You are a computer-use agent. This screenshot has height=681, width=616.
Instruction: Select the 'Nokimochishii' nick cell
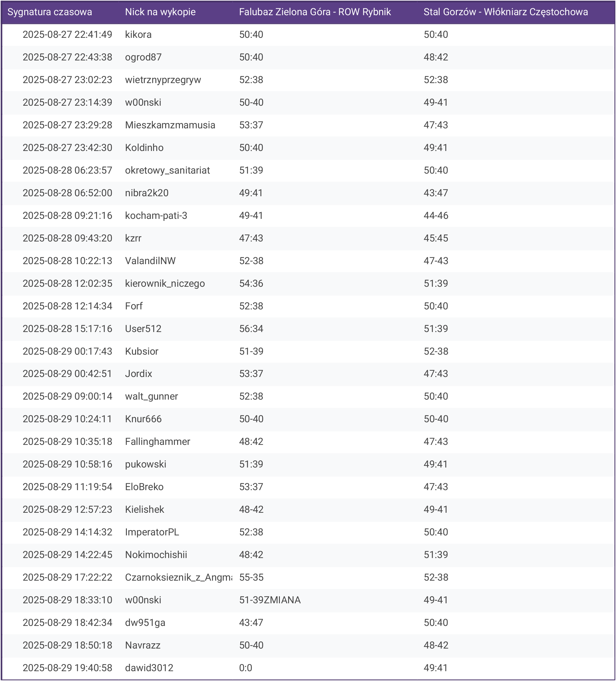(156, 555)
